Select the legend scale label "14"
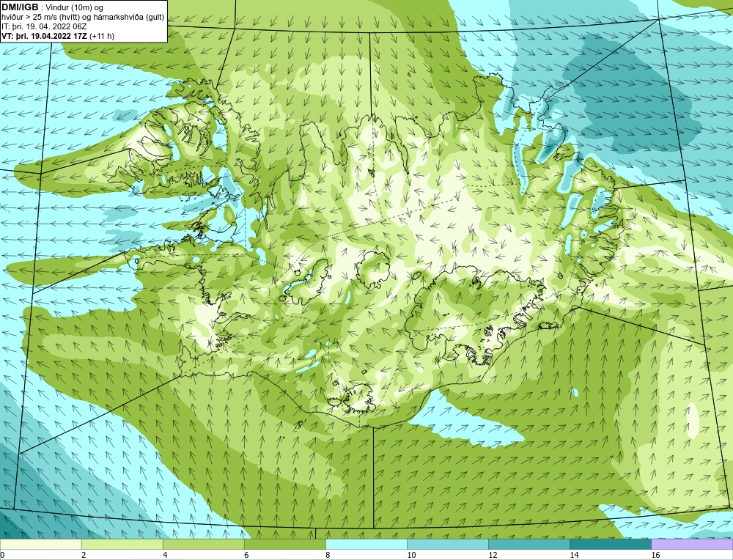Viewport: 733px width, 560px height. 574,555
